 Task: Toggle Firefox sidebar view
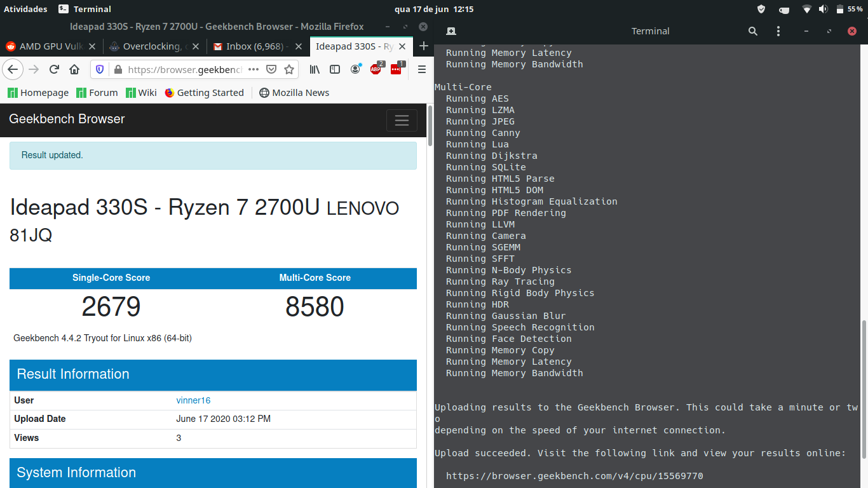[x=335, y=69]
